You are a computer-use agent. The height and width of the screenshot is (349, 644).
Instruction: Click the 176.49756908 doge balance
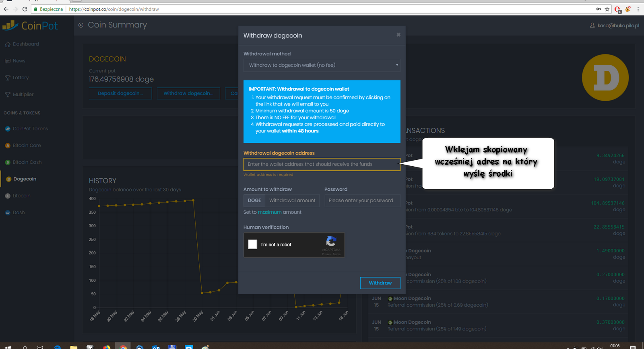coord(121,79)
